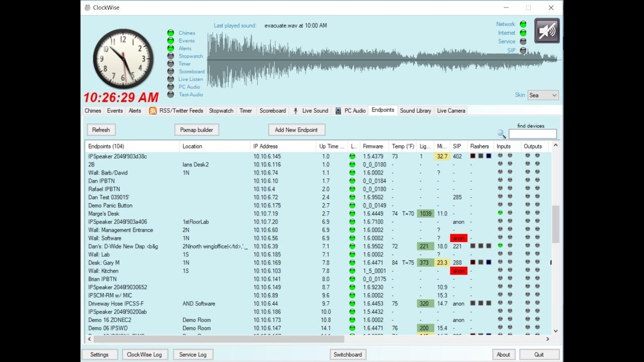Viewport: 644px width, 362px height.
Task: Toggle the Stopwatch indicator light
Action: 171,56
